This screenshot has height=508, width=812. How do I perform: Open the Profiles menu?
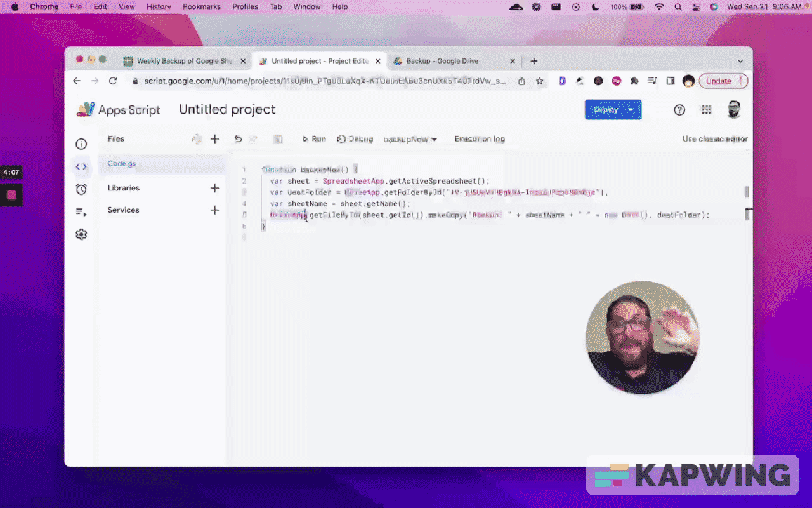click(x=245, y=6)
